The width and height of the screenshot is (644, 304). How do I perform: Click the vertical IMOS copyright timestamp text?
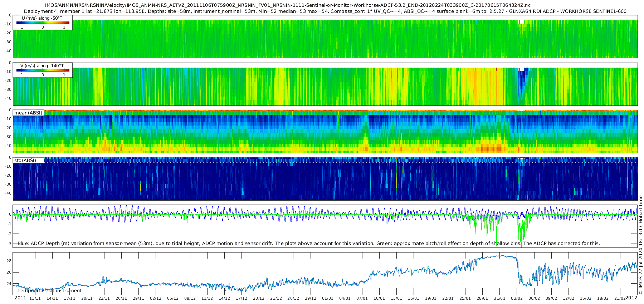[x=640, y=245]
